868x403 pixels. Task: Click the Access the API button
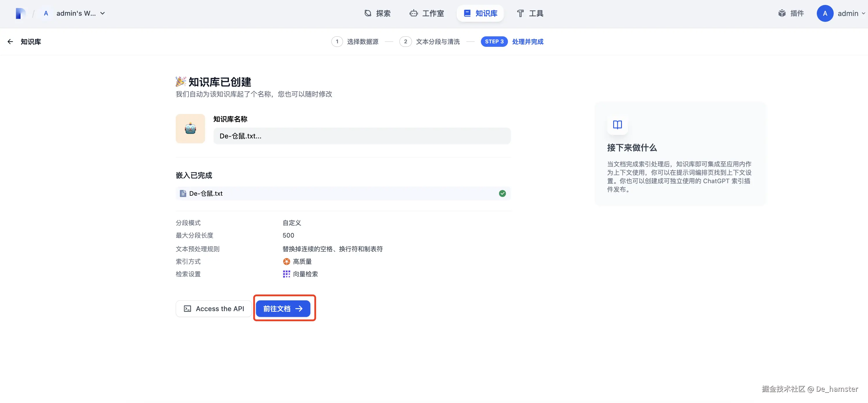[x=214, y=309]
